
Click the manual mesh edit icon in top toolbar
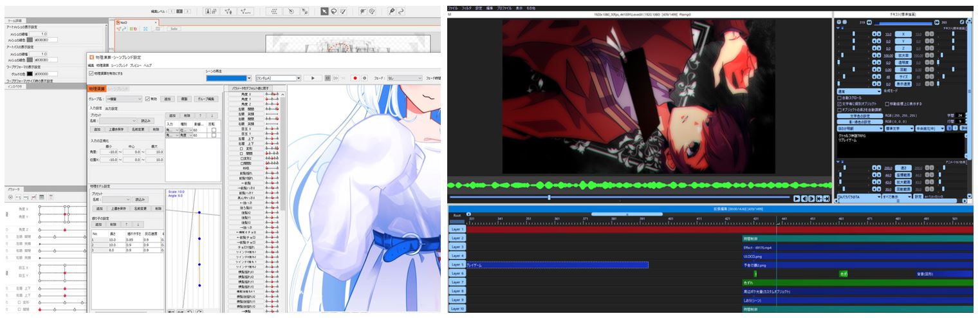[228, 11]
